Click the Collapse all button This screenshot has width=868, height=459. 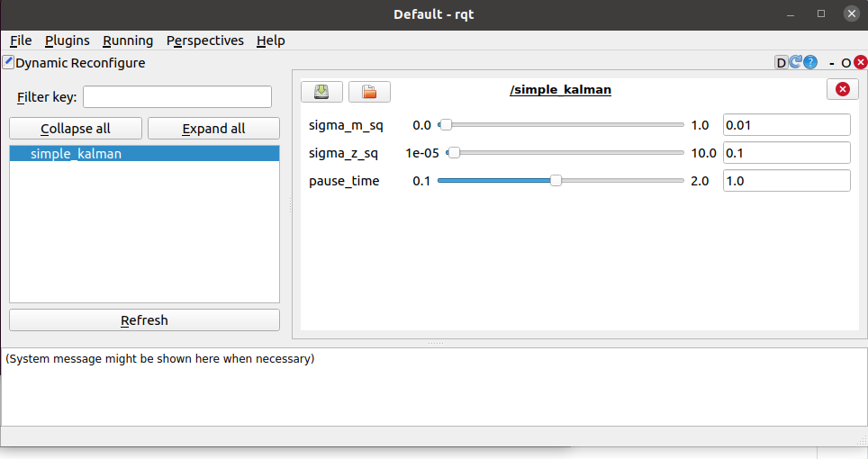(x=76, y=129)
